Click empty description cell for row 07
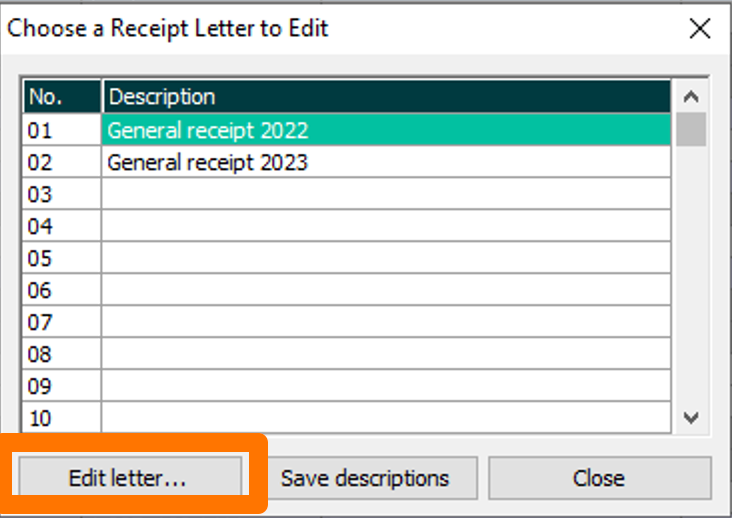Screen dimensions: 732x518 coord(387,322)
